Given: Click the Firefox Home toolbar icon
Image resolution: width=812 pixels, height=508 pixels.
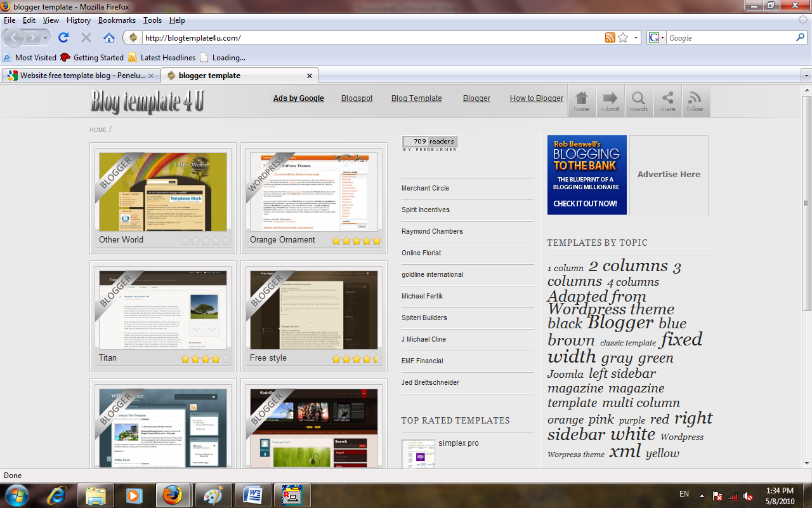Looking at the screenshot, I should pyautogui.click(x=108, y=37).
